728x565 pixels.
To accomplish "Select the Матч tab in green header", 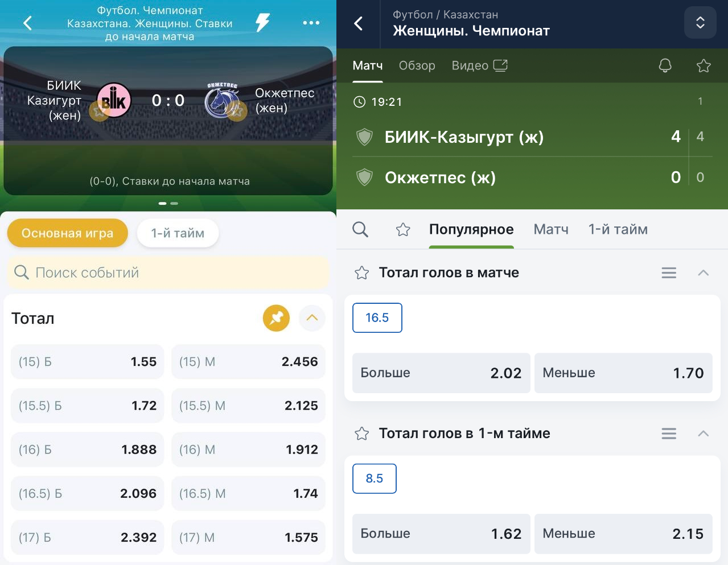I will (x=368, y=66).
